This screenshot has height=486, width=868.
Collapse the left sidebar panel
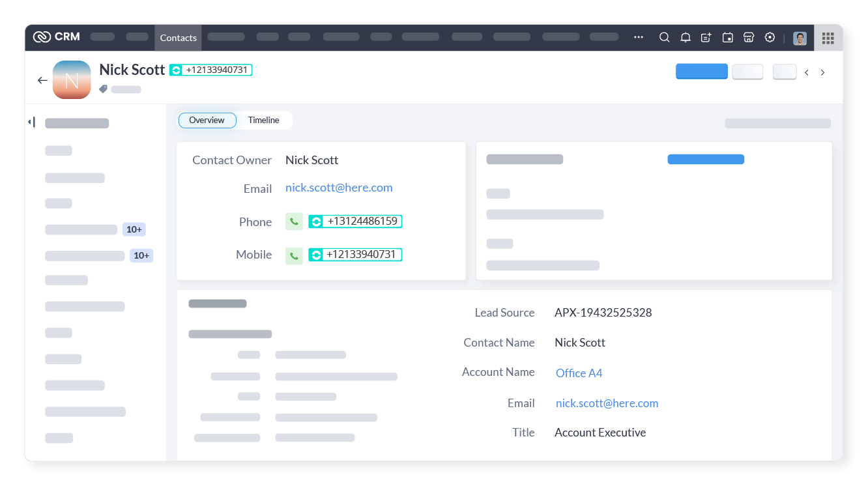point(31,122)
